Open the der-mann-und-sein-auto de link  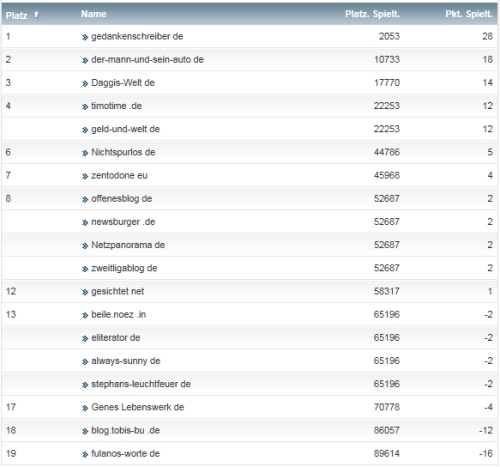(x=147, y=60)
